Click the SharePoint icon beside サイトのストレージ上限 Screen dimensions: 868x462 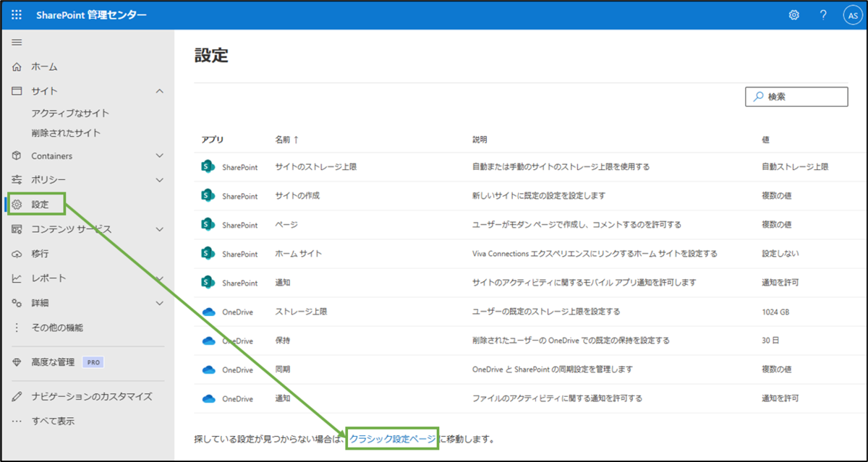point(209,166)
